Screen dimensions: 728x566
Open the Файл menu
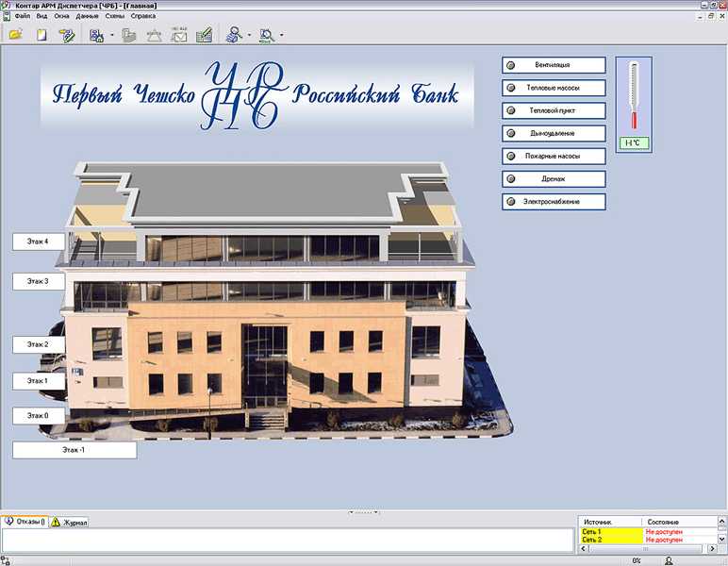[x=23, y=16]
